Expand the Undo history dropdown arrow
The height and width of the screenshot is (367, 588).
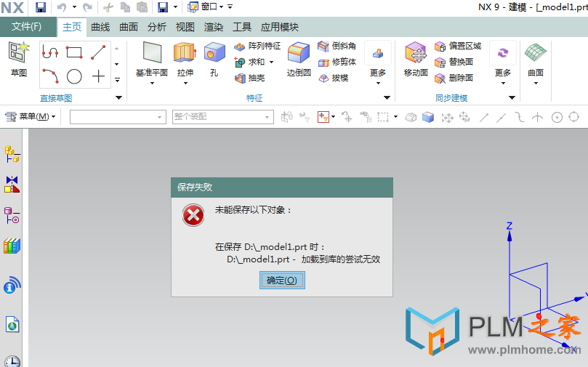point(74,7)
